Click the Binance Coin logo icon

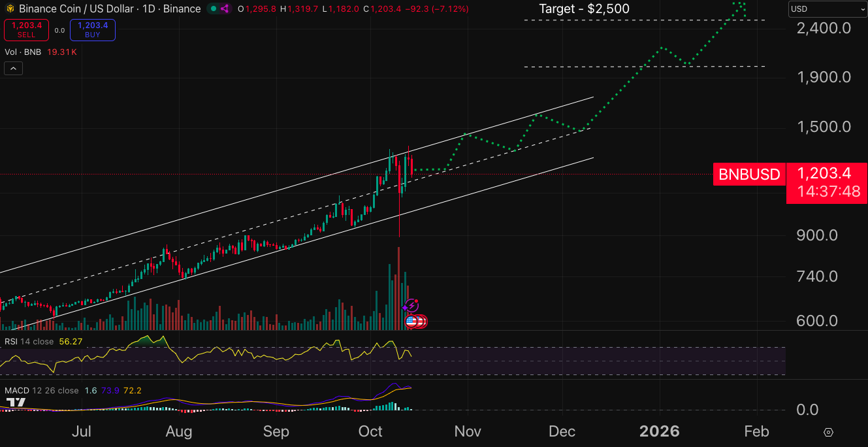9,8
